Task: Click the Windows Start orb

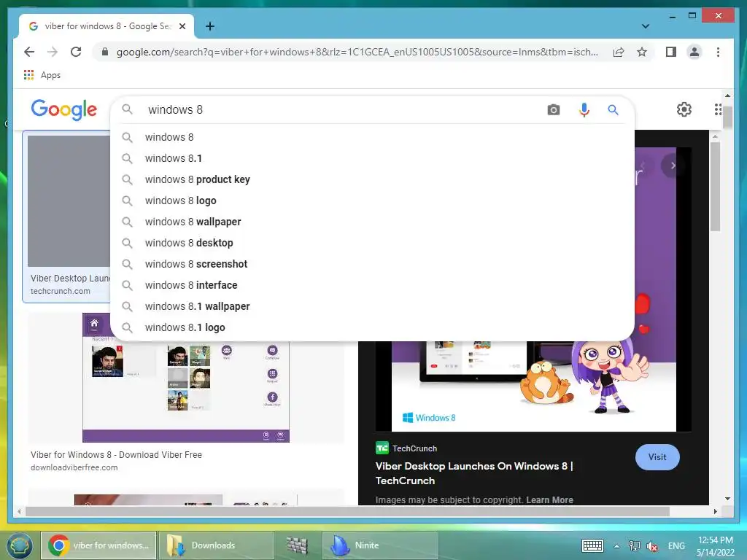Action: tap(19, 545)
